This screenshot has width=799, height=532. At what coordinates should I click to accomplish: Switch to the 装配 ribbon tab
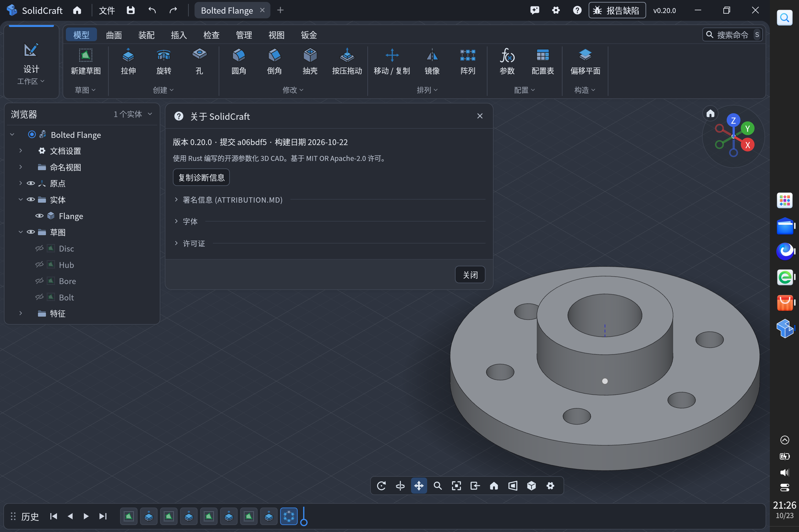click(146, 35)
